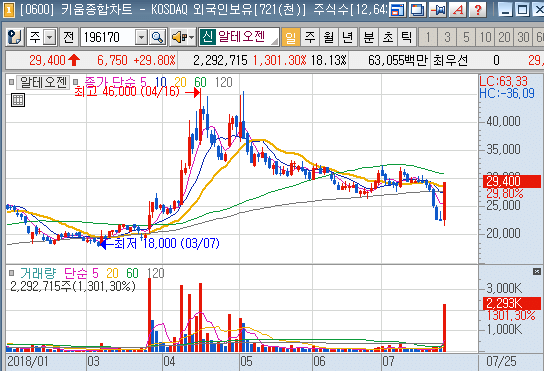The height and width of the screenshot is (371, 544).
Task: Choose interval button 20 in toolbar
Action: point(504,37)
